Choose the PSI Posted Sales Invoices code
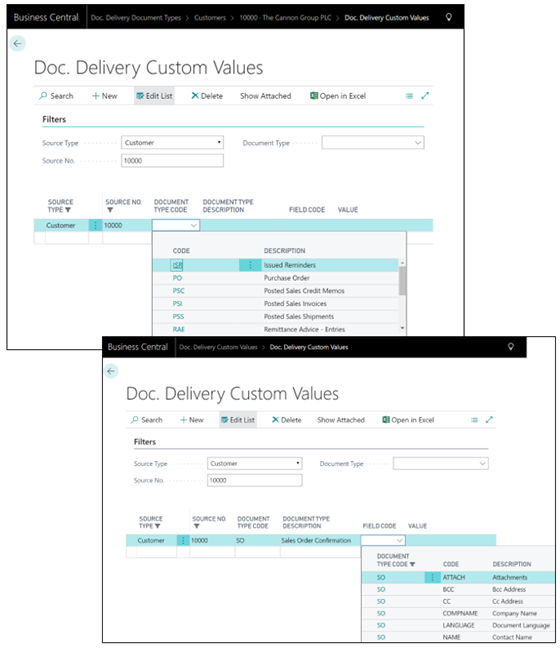 177,304
